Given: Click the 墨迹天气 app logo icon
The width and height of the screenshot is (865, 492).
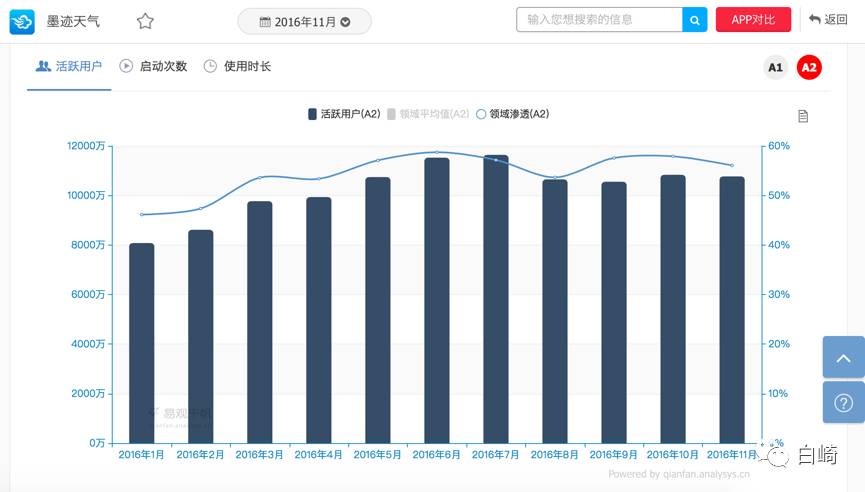Looking at the screenshot, I should (22, 21).
